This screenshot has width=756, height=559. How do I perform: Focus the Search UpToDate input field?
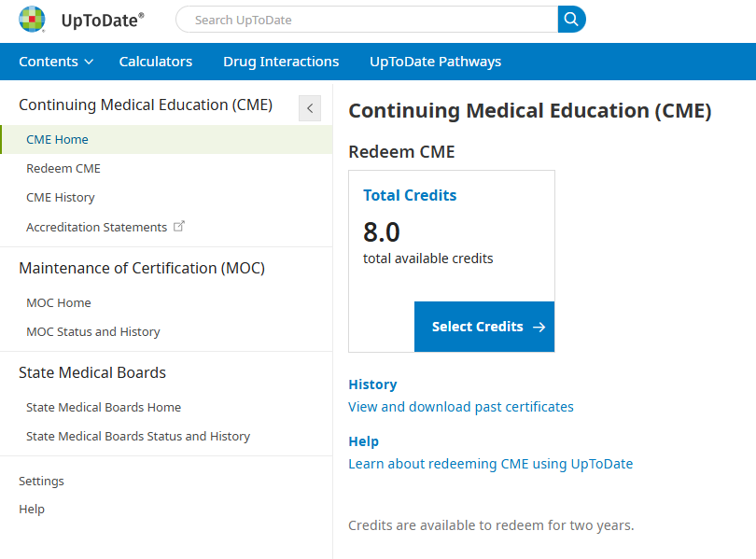tap(367, 20)
